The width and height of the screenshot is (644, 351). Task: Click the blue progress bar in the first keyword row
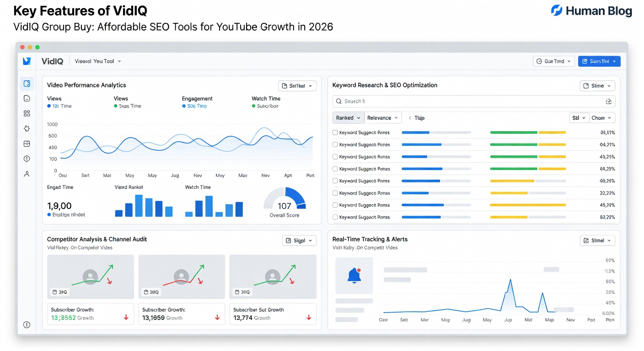[436, 133]
